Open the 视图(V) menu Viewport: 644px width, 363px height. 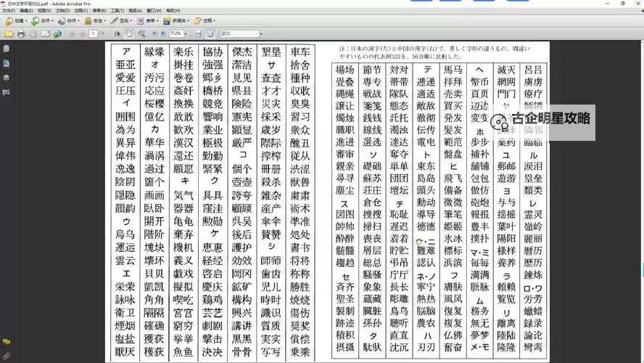(x=44, y=11)
